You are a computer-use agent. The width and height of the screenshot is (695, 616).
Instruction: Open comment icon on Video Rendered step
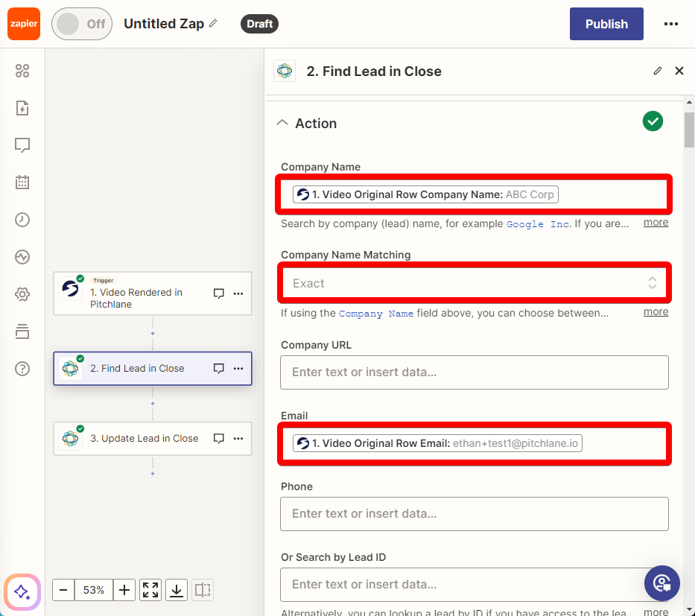(218, 293)
